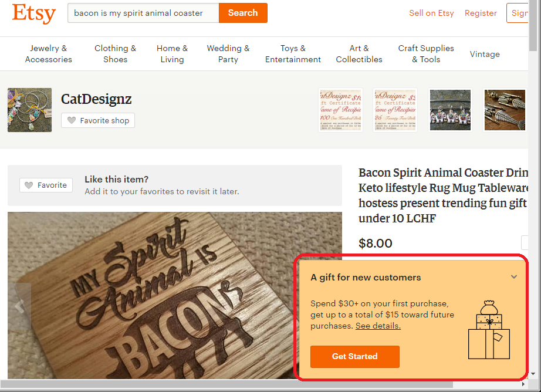This screenshot has height=392, width=541.
Task: Click the horizontal scrollbar thumb
Action: (226, 384)
